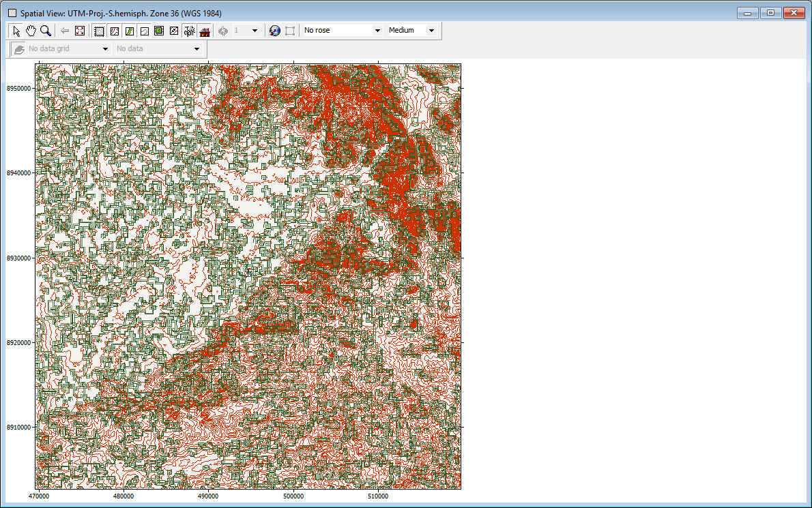Click the zoom to full extent icon
This screenshot has width=812, height=508.
coord(80,31)
